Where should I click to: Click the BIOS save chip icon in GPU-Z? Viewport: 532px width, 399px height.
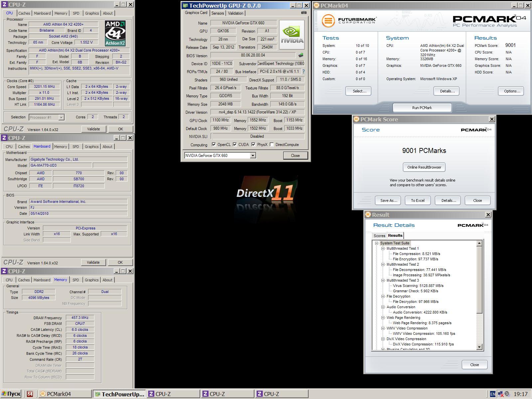coord(301,55)
